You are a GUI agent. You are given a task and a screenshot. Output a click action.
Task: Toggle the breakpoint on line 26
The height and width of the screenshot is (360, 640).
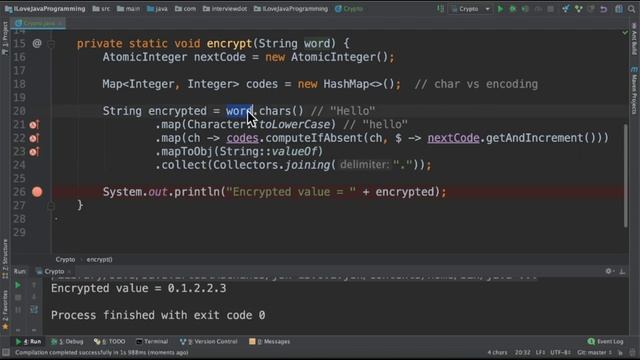click(x=37, y=192)
